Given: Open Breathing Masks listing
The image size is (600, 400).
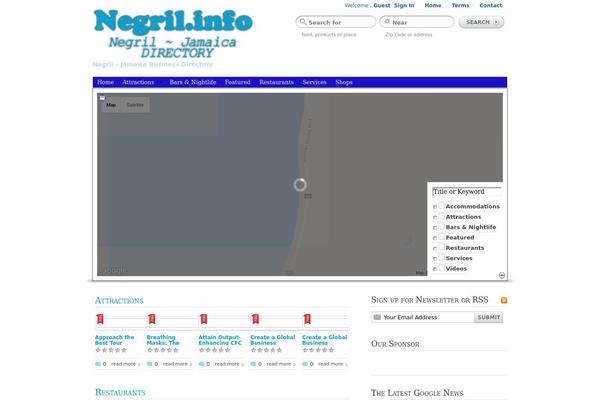Looking at the screenshot, I should 163,340.
